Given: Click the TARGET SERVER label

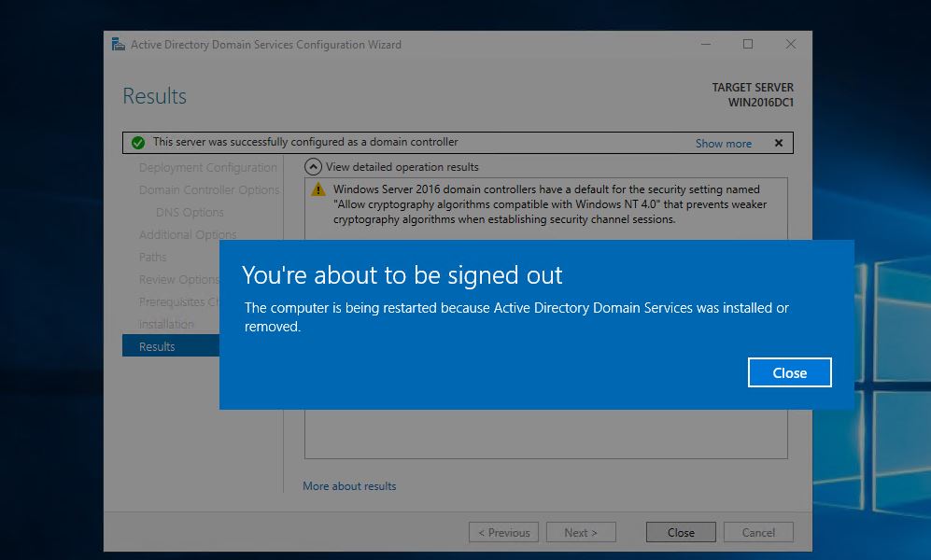Looking at the screenshot, I should click(753, 87).
